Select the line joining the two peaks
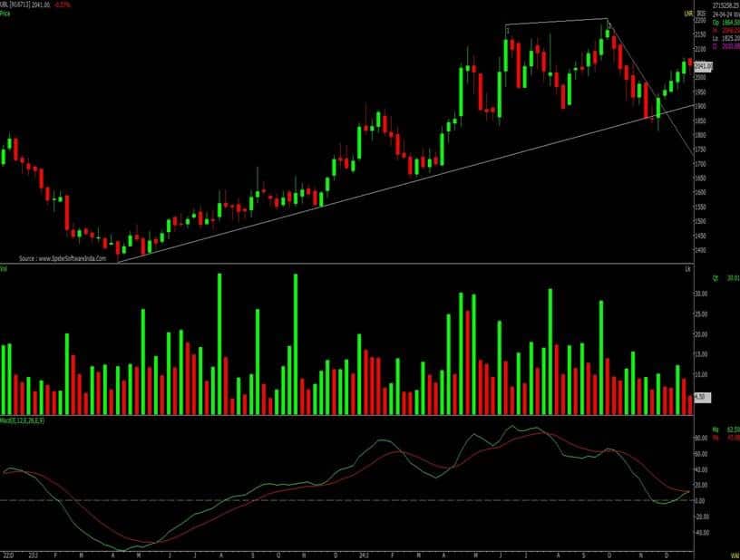740x560 pixels. (556, 22)
